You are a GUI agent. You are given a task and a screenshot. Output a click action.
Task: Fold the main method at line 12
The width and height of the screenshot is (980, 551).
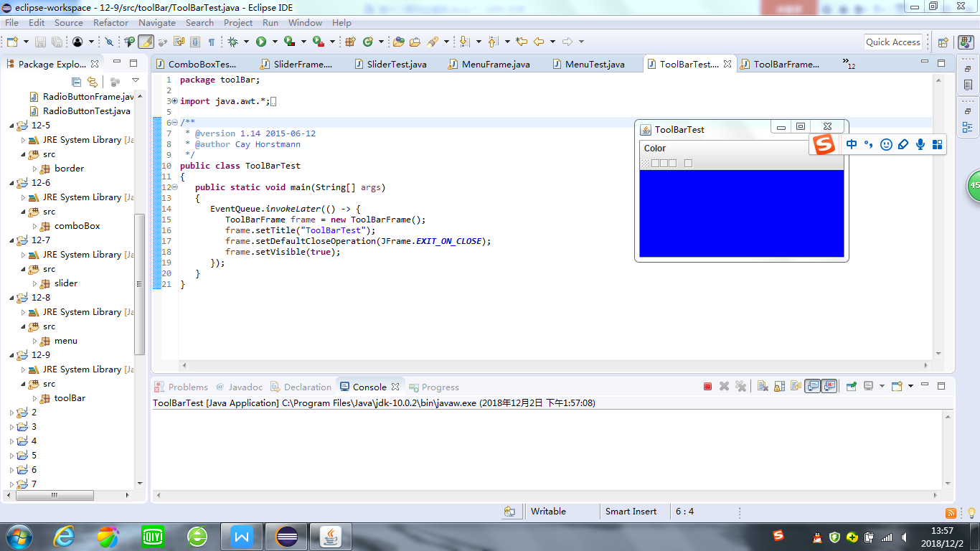[174, 187]
